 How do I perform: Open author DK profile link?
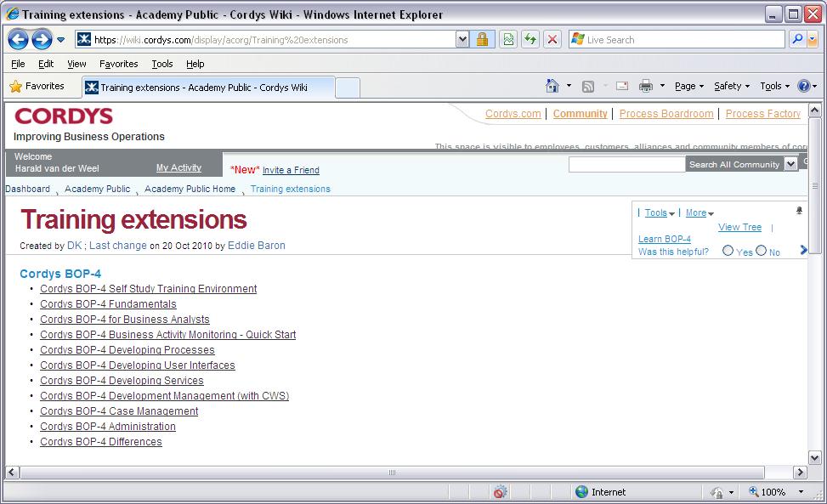click(74, 246)
